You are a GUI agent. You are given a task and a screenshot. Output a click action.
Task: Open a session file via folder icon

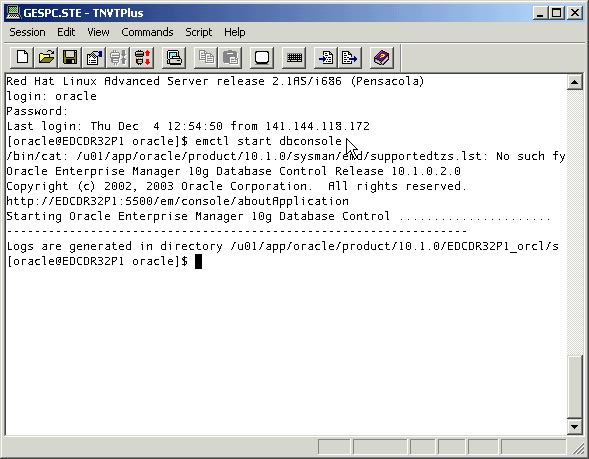pyautogui.click(x=46, y=57)
